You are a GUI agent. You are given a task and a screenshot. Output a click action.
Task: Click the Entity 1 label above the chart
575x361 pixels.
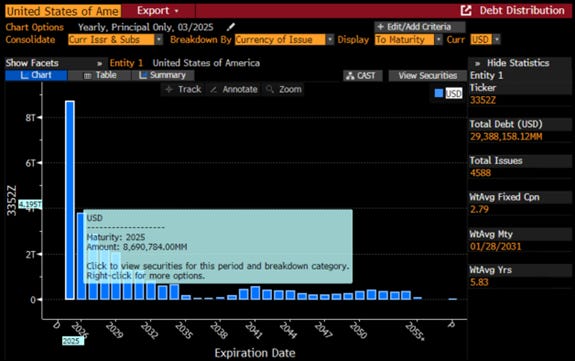(126, 63)
